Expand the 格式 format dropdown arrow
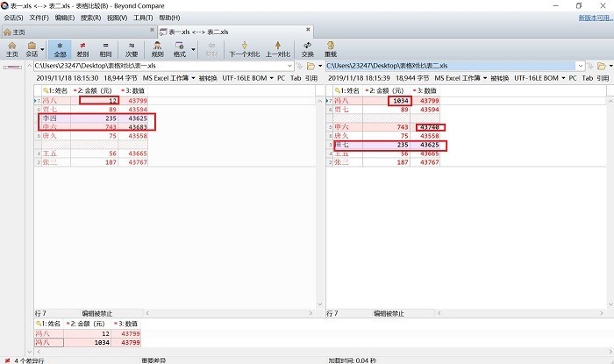 (x=194, y=49)
